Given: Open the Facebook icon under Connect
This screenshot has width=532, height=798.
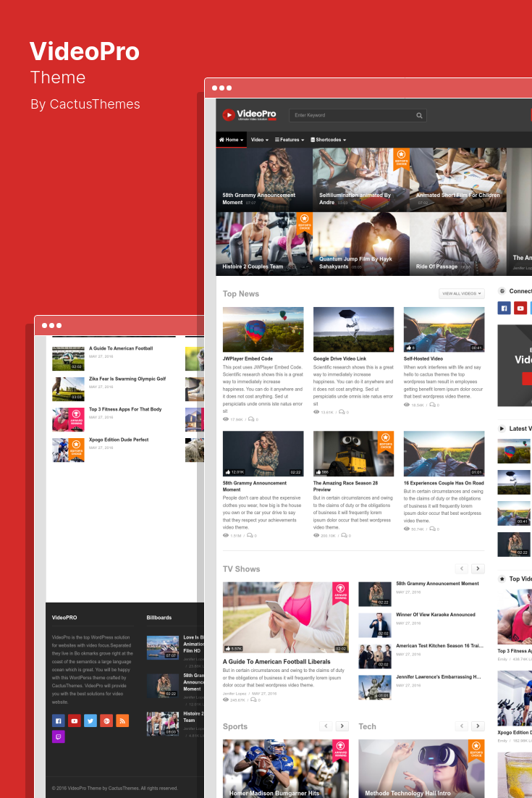Looking at the screenshot, I should (x=504, y=308).
